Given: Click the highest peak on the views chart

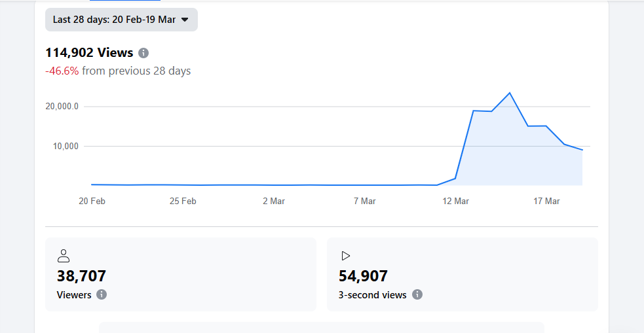Looking at the screenshot, I should [510, 93].
